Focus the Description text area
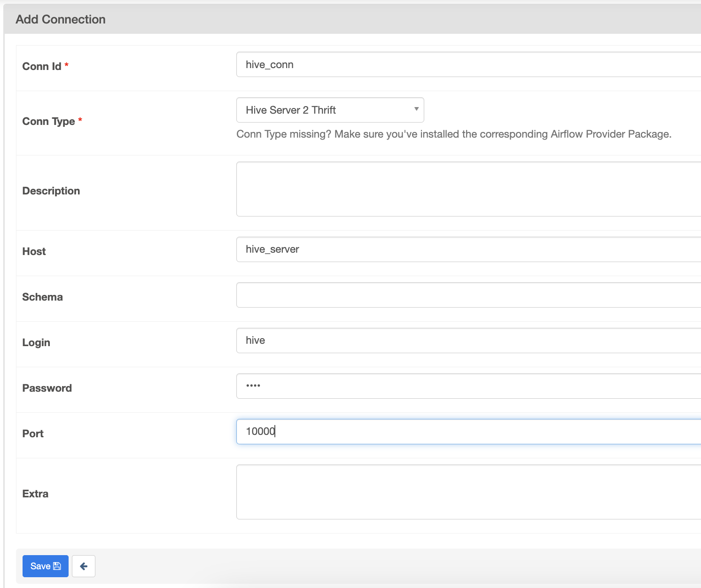 point(468,189)
